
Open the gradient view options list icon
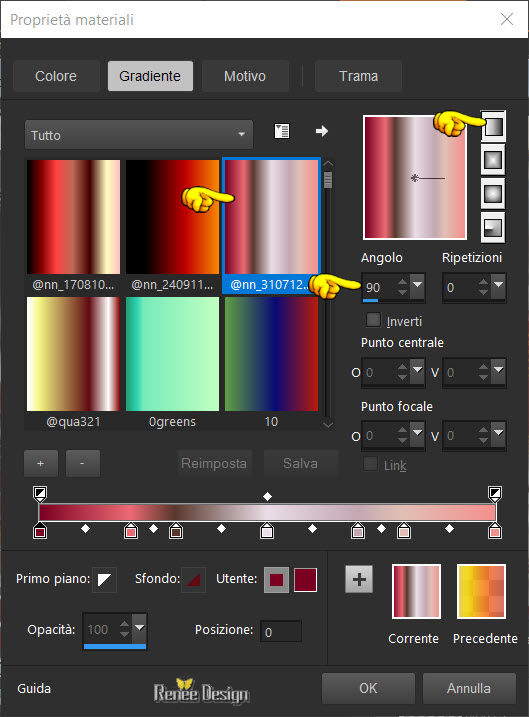[282, 131]
